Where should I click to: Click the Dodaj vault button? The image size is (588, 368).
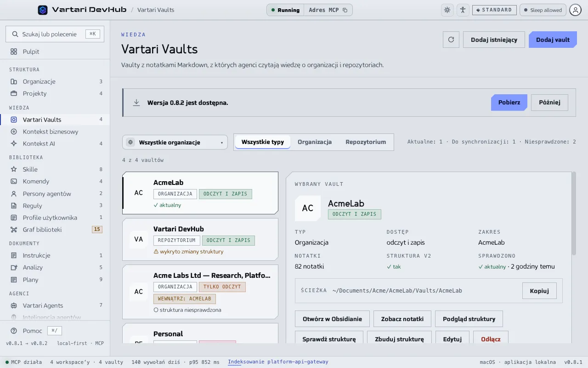pos(553,40)
